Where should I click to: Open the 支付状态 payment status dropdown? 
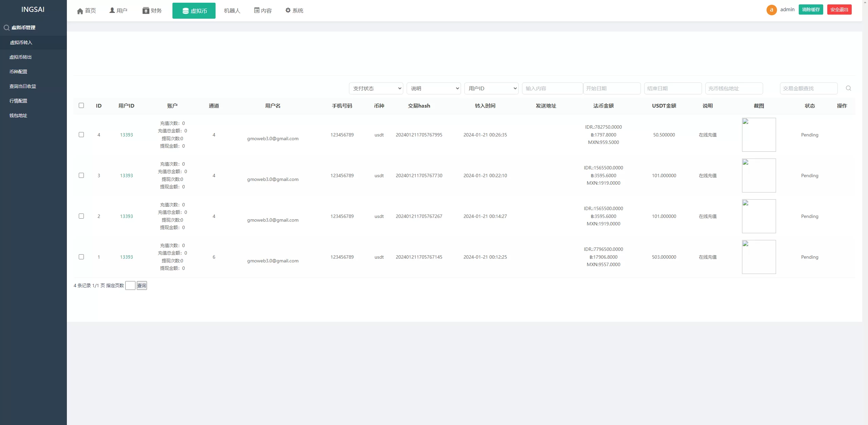coord(376,88)
